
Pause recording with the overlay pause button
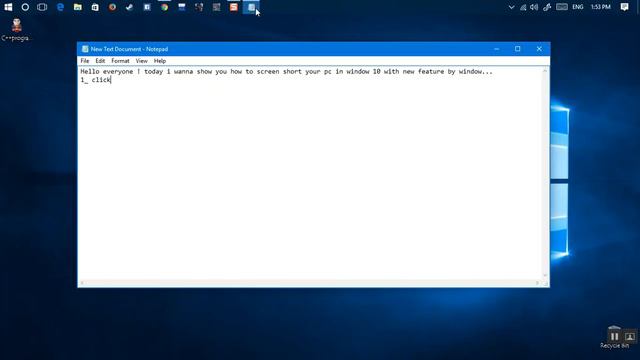(615, 337)
